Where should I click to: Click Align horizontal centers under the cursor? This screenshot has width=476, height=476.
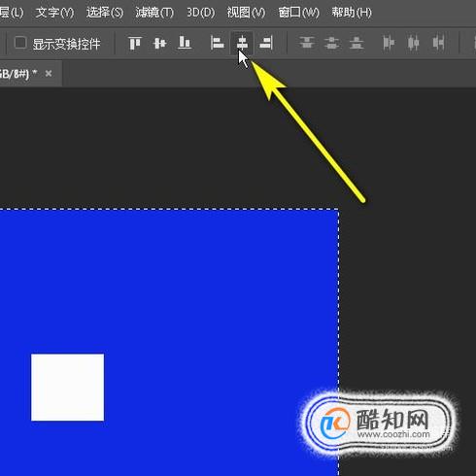tap(242, 43)
